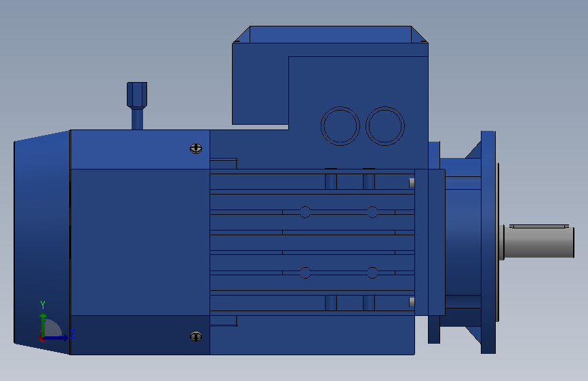This screenshot has height=381, width=588.
Task: Select the lower-right round boss on cooling fins
Action: [372, 273]
